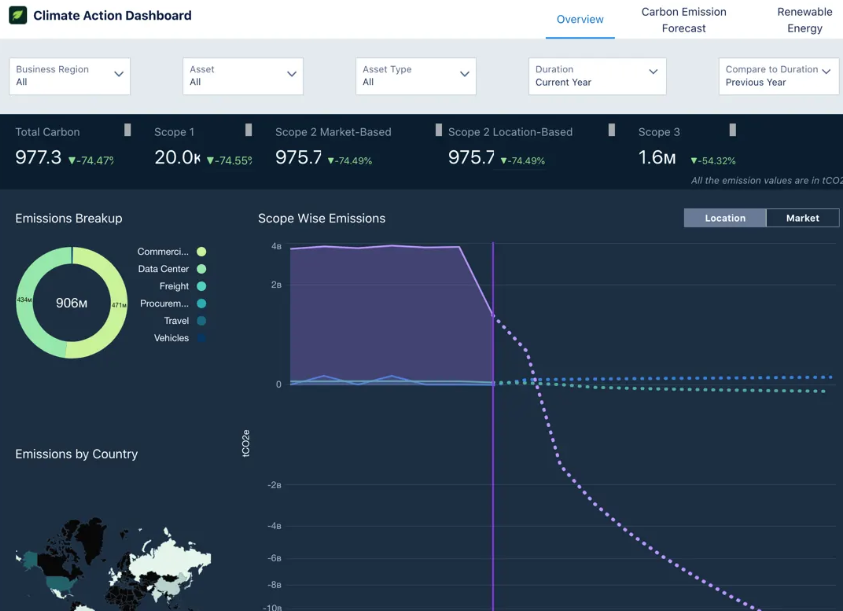
Task: Click the info icon beside Scope 3
Action: (x=732, y=130)
